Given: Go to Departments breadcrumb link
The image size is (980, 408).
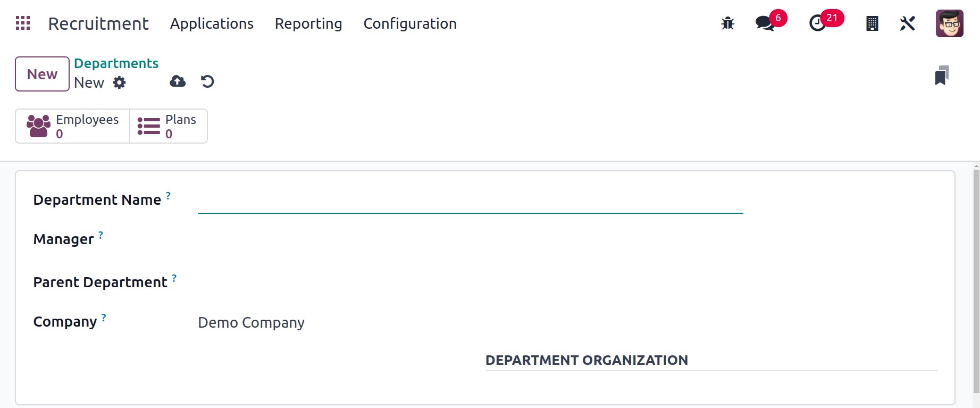Looking at the screenshot, I should click(x=116, y=63).
